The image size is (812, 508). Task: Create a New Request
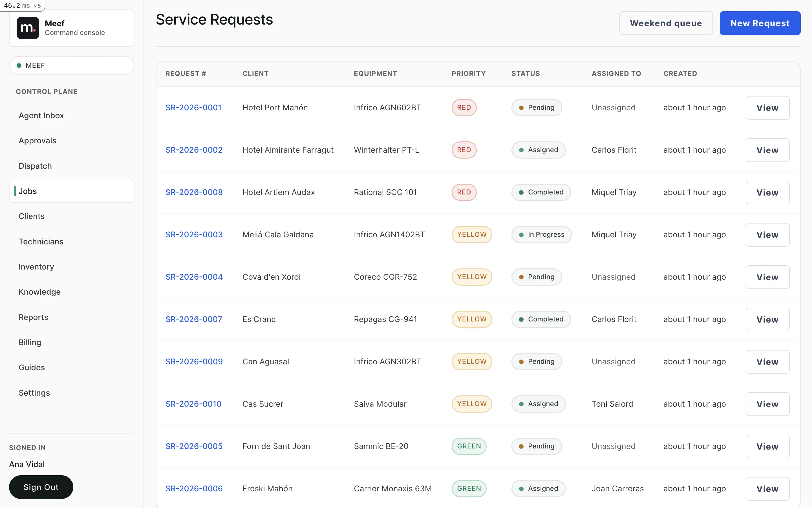(x=760, y=23)
